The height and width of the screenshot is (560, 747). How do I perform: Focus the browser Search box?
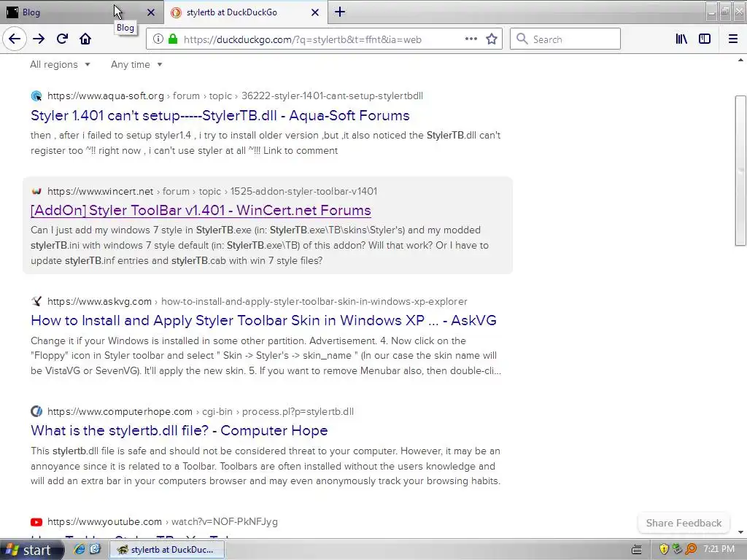coord(565,39)
